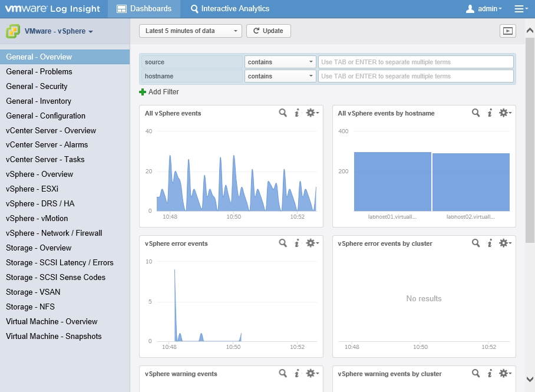Focus the source filter terms input
Viewport: 535px width, 392px height.
pos(415,62)
